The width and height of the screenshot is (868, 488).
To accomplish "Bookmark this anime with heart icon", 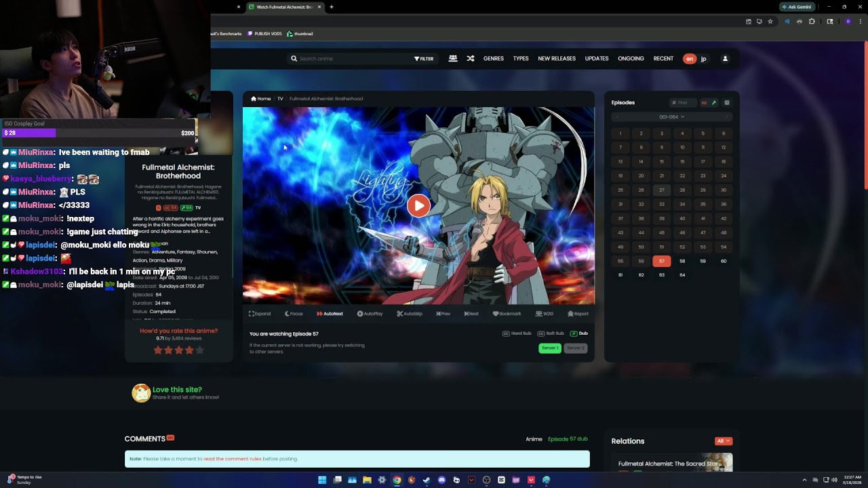I will pyautogui.click(x=507, y=314).
